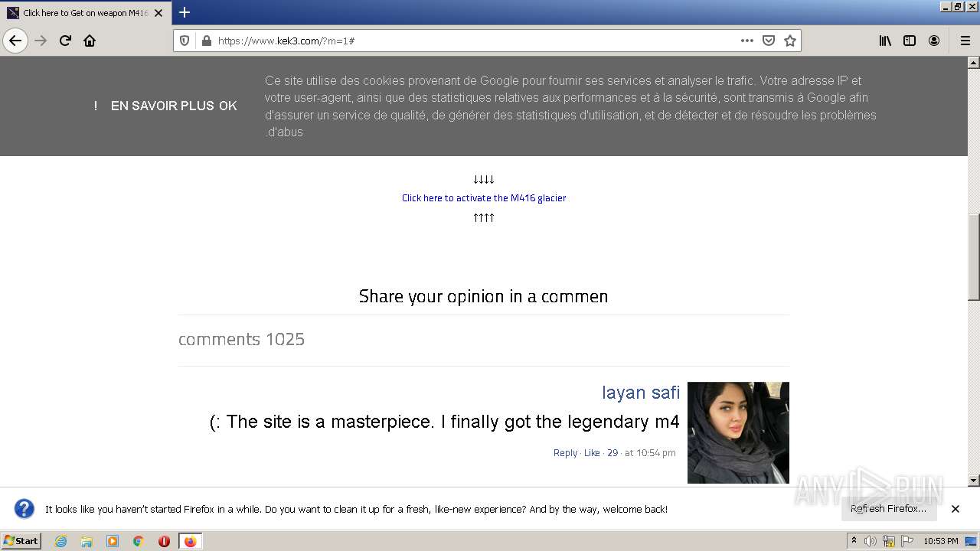Open File Explorer from taskbar
Screen dimensions: 980x551
[87, 541]
